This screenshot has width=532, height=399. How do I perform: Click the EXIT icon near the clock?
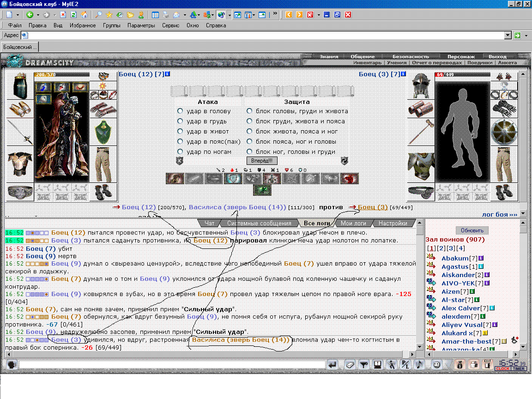click(x=488, y=364)
